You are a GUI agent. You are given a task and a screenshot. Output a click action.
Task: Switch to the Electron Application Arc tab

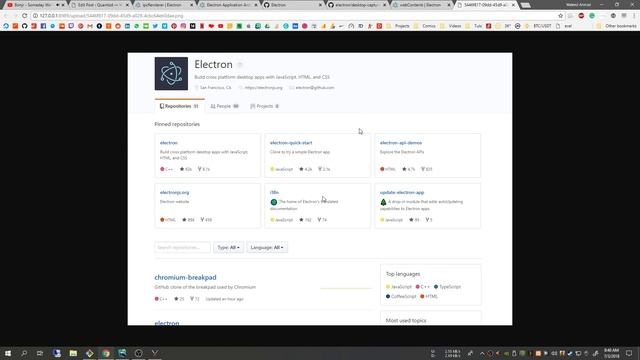(229, 5)
